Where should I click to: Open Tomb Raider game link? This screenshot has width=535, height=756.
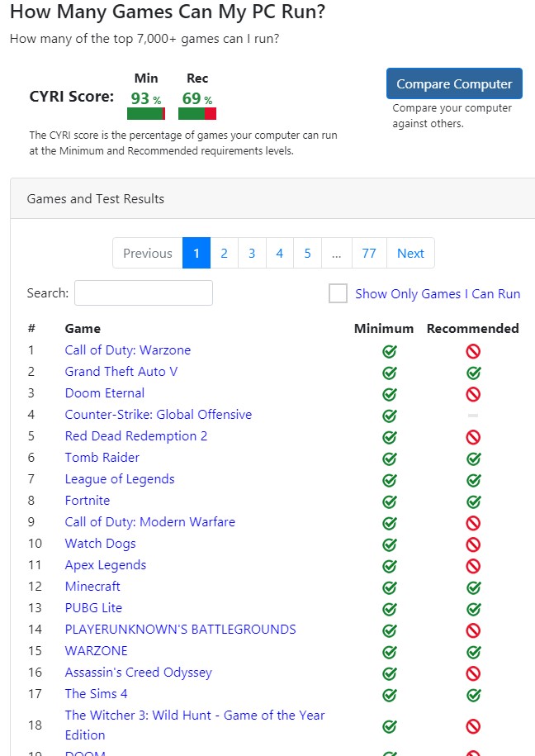(102, 457)
